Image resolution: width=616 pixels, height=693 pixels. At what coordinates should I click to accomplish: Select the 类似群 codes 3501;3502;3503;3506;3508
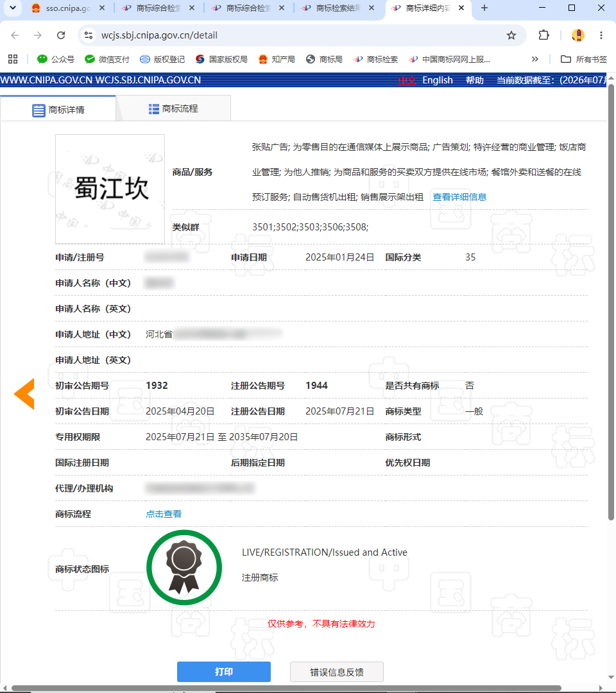(x=310, y=227)
